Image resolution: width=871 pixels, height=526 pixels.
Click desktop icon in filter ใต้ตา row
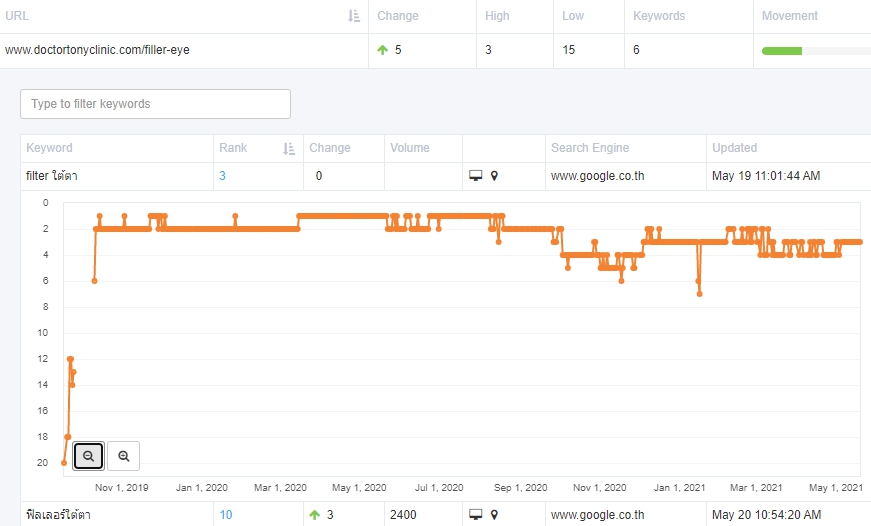[x=475, y=176]
